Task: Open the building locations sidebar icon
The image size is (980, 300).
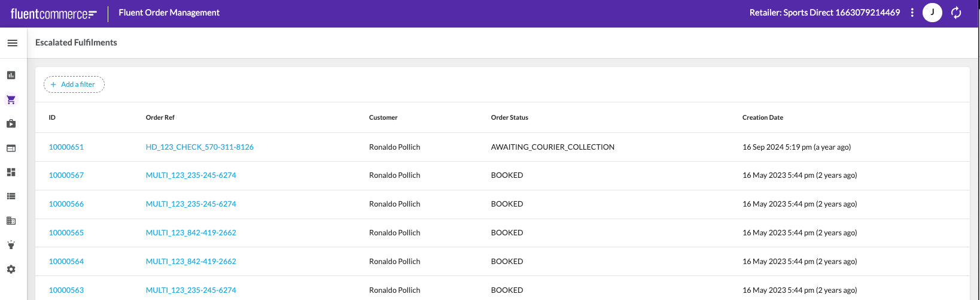Action: 11,221
